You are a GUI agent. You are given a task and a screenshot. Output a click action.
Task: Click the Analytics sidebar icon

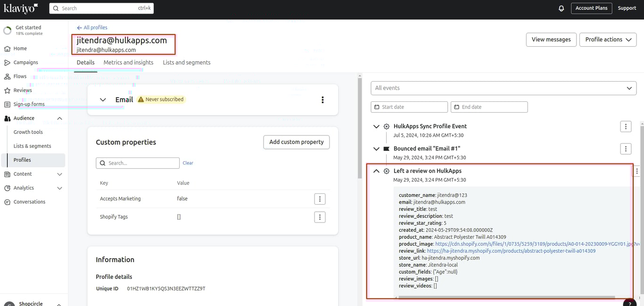tap(7, 188)
